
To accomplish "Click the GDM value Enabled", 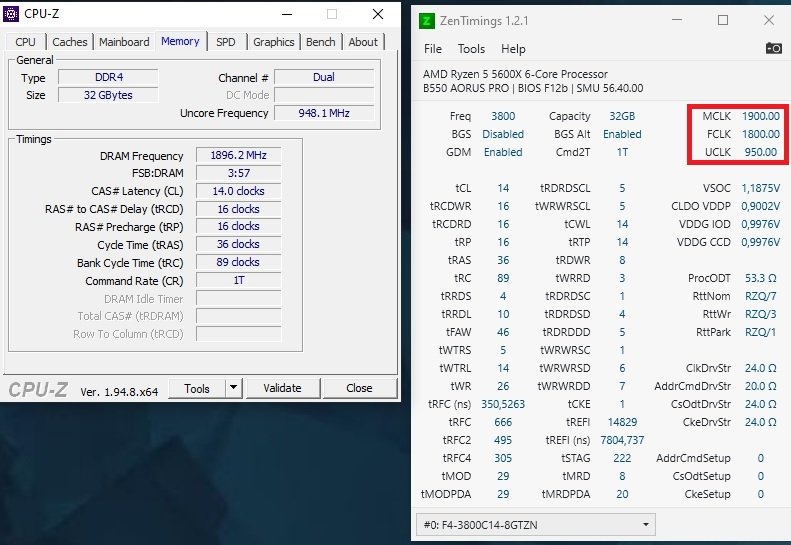I will [x=503, y=152].
